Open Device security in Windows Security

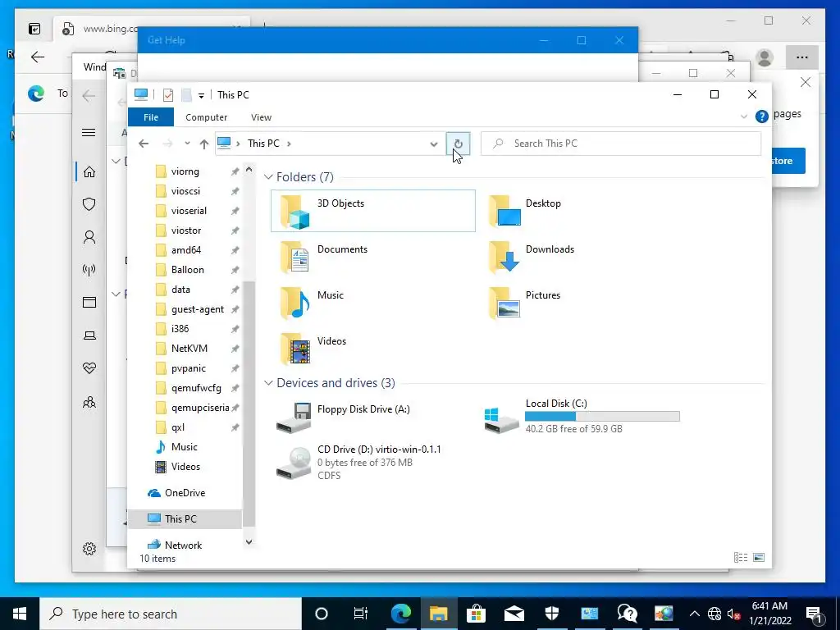point(89,336)
